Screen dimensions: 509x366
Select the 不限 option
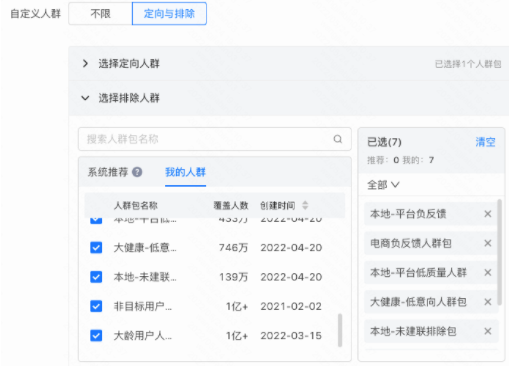pyautogui.click(x=100, y=14)
